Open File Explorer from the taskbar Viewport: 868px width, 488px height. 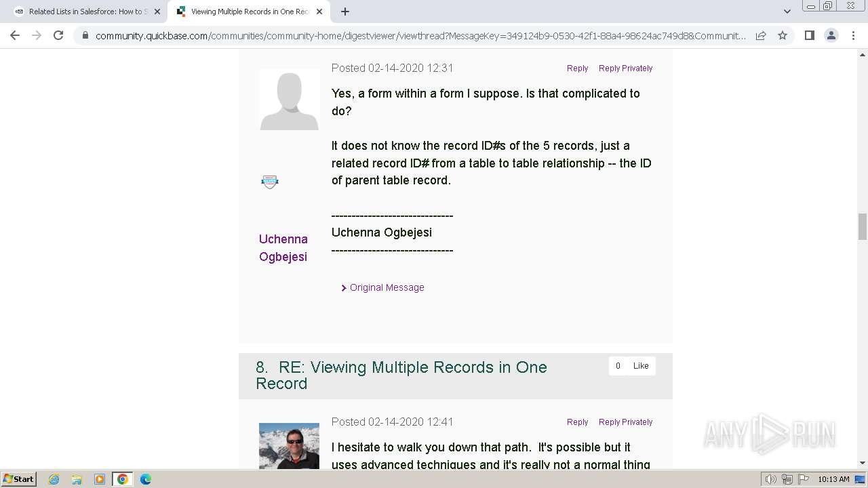(x=77, y=479)
